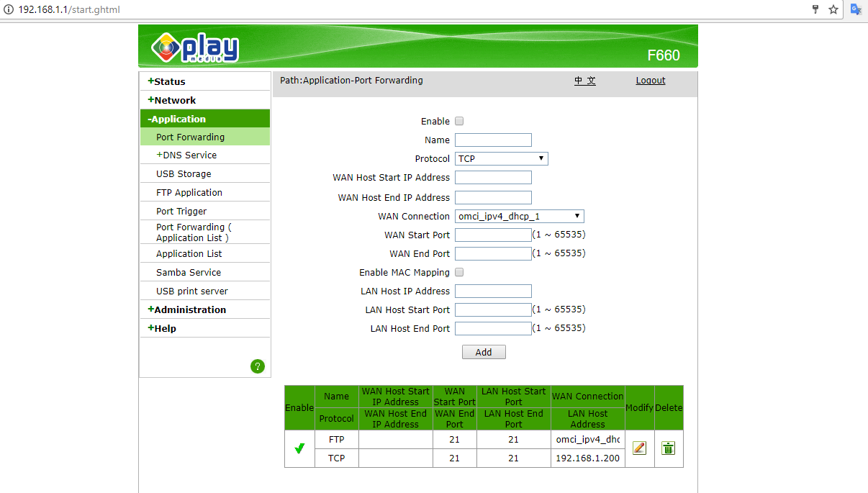Click Path:Application-Port Forwarding breadcrumb text
The image size is (868, 493).
[351, 81]
